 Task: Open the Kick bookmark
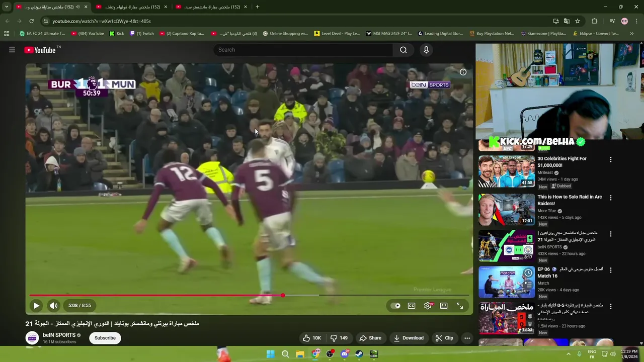pos(117,34)
